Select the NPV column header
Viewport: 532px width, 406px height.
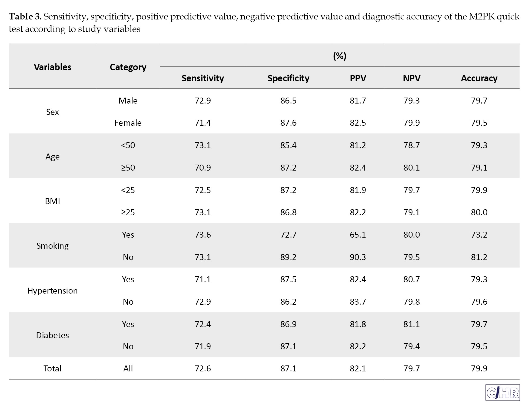click(411, 78)
